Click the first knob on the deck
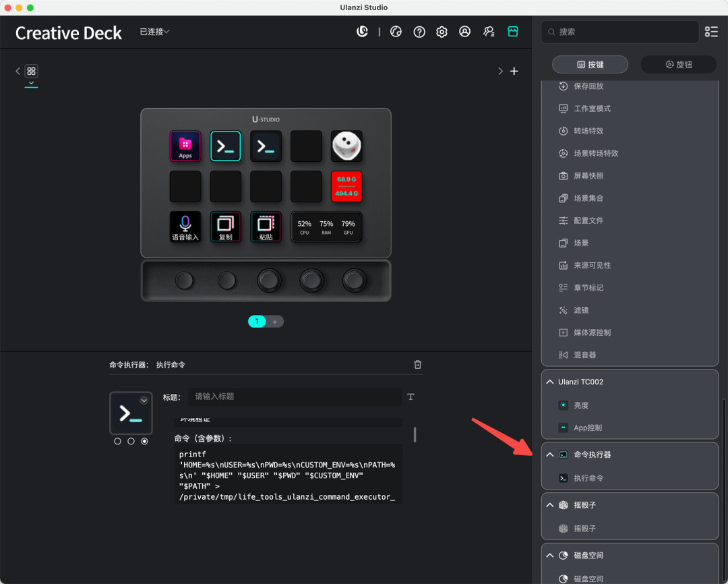Viewport: 728px width, 584px height. [184, 280]
